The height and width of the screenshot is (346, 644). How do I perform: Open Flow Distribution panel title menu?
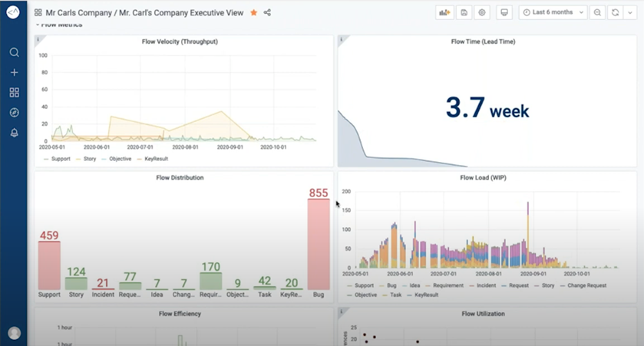180,178
